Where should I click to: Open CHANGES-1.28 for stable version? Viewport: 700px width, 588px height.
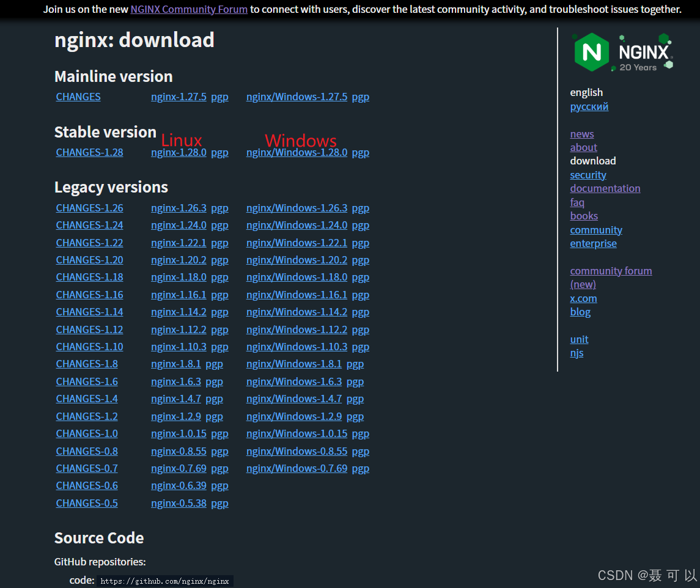(x=89, y=152)
